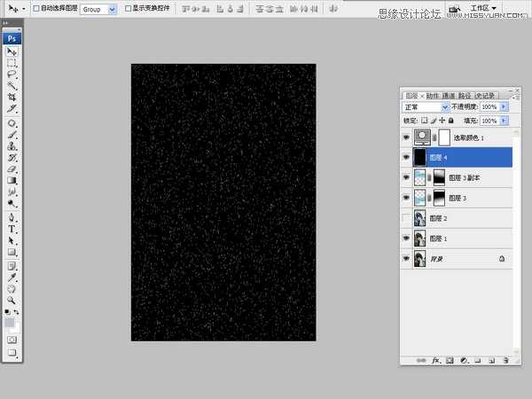Switch to the 历史记录 history tab
This screenshot has width=532, height=399.
[484, 94]
